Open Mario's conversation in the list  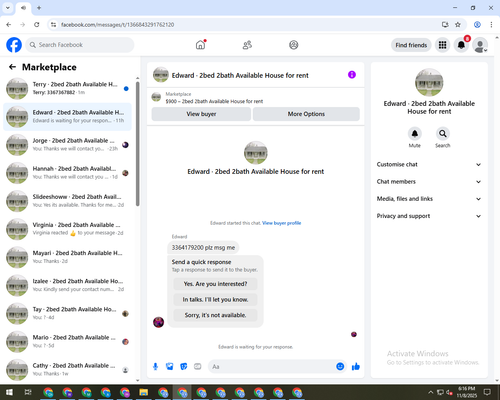pyautogui.click(x=67, y=342)
